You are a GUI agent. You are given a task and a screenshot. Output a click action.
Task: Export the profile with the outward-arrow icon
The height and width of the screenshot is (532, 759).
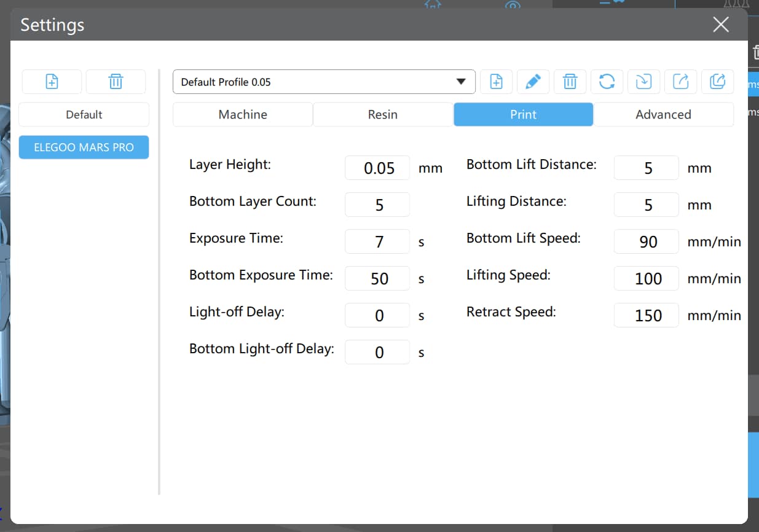pos(680,82)
